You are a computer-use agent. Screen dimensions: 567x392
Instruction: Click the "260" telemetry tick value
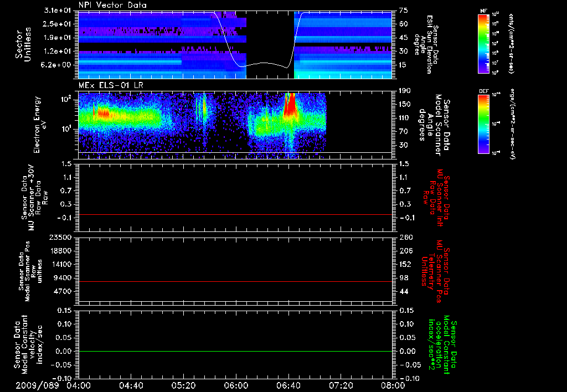[405, 238]
